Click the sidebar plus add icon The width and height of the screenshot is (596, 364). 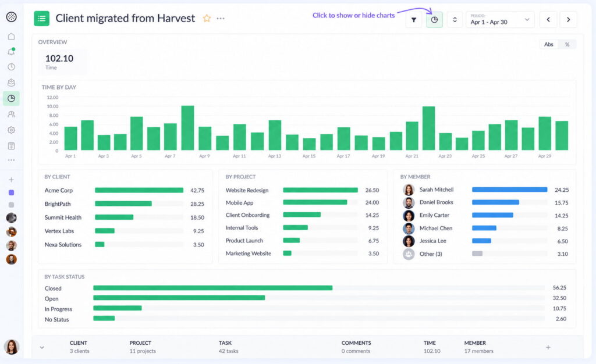click(x=12, y=180)
